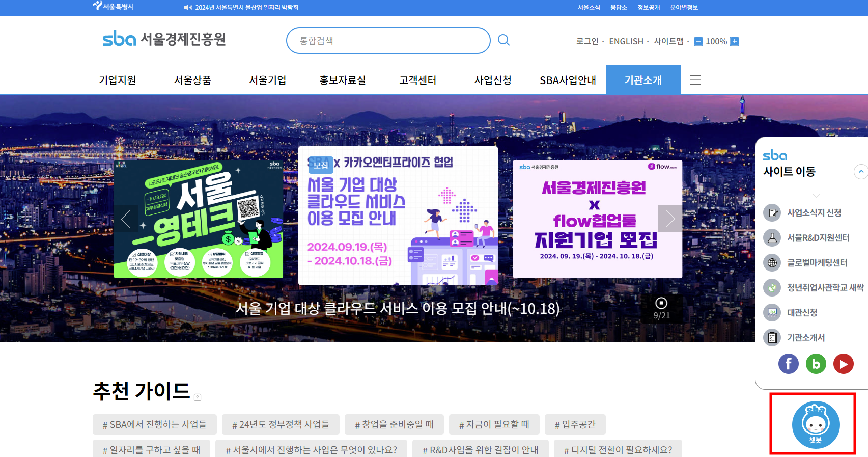Open the hamburger full menu icon
This screenshot has height=457, width=868.
coord(695,80)
